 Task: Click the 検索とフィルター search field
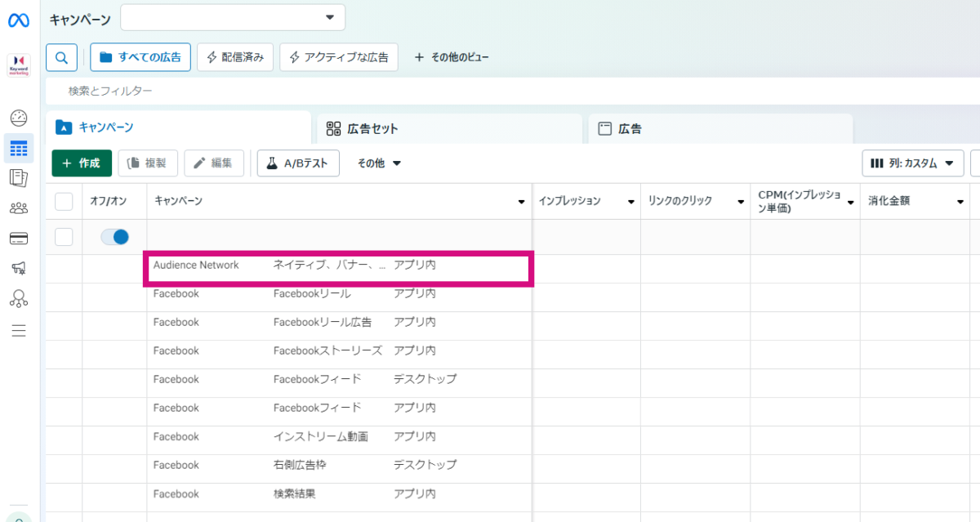click(x=513, y=91)
